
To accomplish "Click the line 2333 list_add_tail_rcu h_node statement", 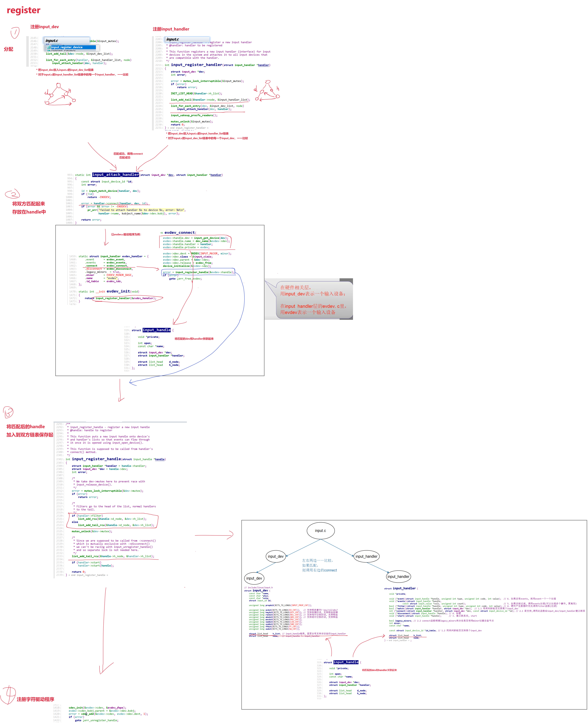I will (x=113, y=556).
